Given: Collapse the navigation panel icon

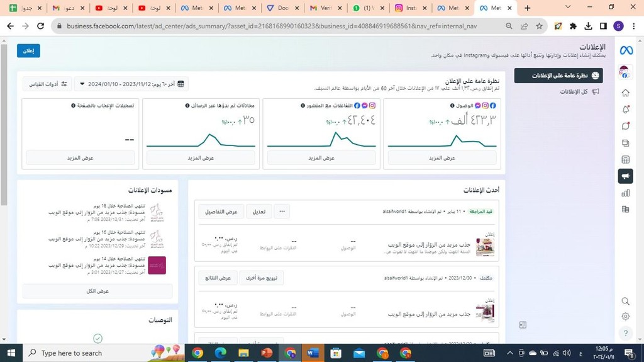Looking at the screenshot, I should pos(523,325).
